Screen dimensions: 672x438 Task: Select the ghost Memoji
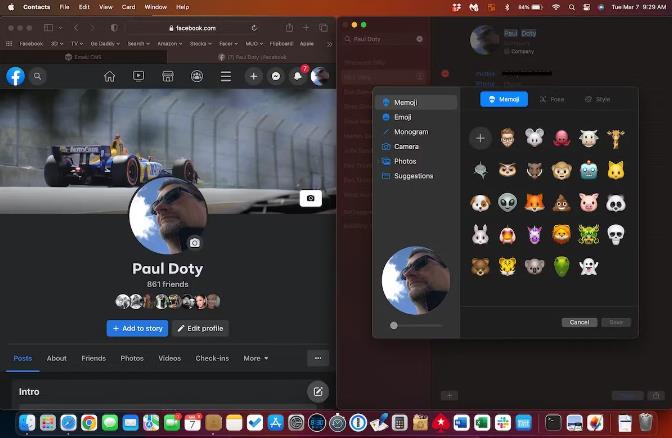588,267
